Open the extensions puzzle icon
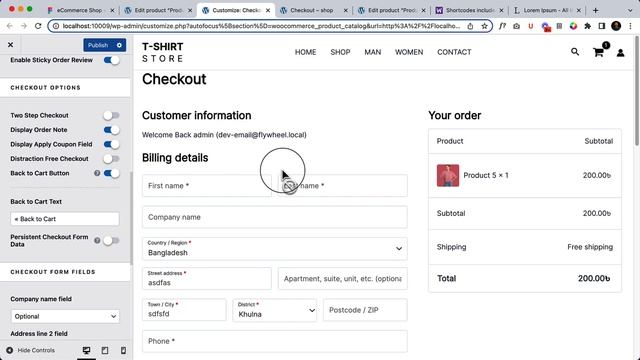This screenshot has height=360, width=640. click(x=587, y=26)
